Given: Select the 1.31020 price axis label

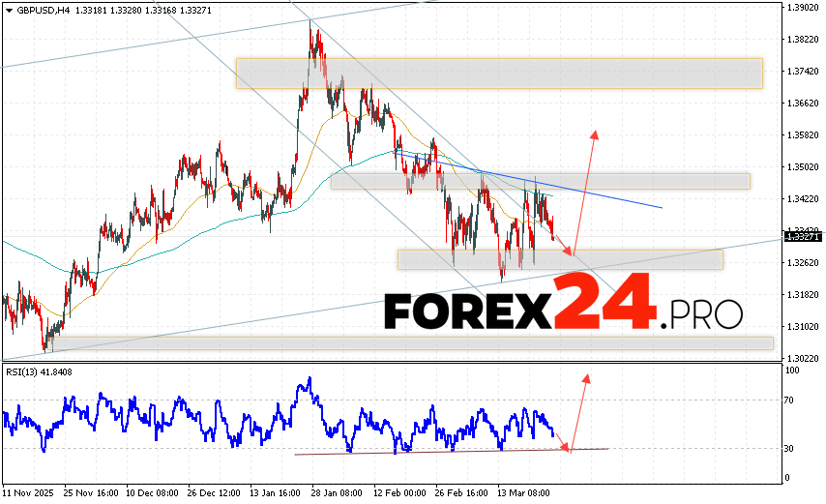Looking at the screenshot, I should (803, 327).
